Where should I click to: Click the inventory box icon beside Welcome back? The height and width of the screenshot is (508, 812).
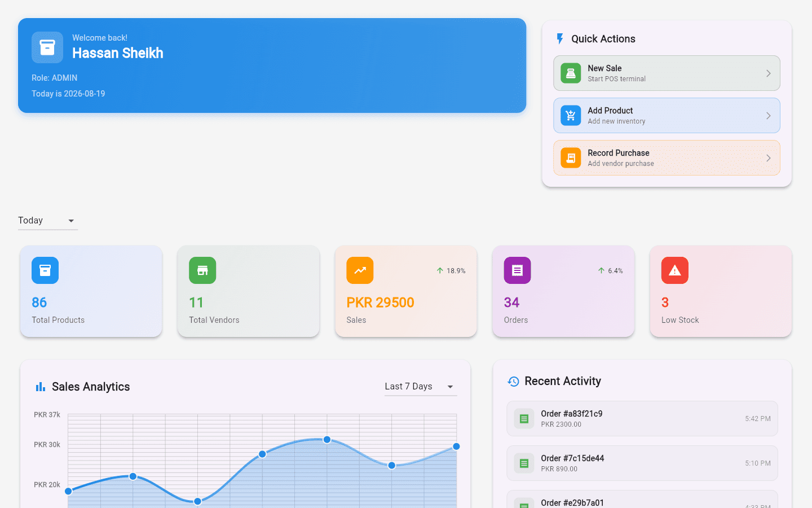pyautogui.click(x=47, y=47)
